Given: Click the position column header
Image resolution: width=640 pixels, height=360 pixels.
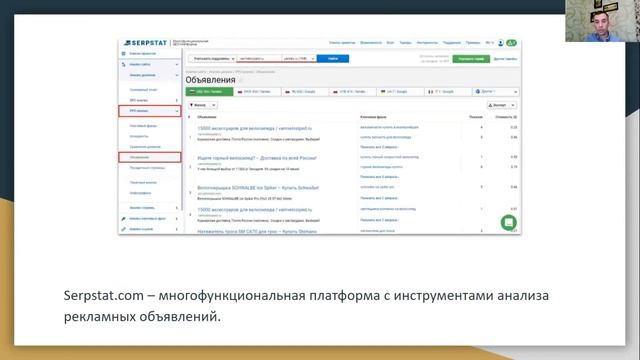Looking at the screenshot, I should click(476, 117).
